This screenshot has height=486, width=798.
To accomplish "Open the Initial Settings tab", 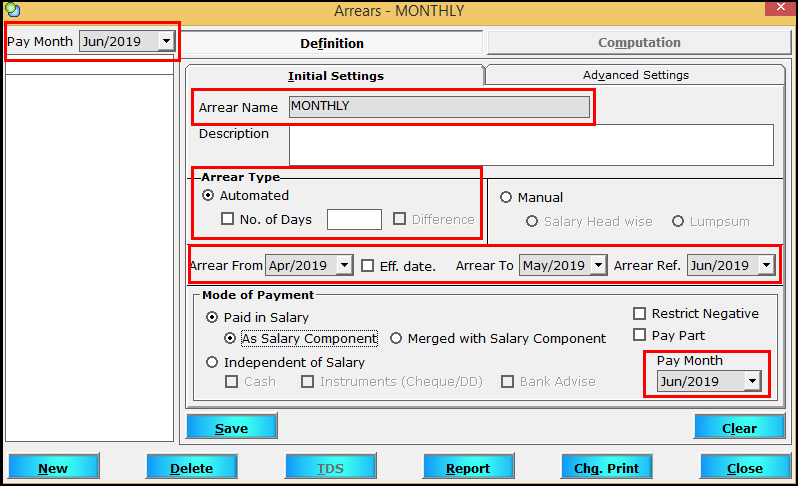I will pyautogui.click(x=335, y=76).
